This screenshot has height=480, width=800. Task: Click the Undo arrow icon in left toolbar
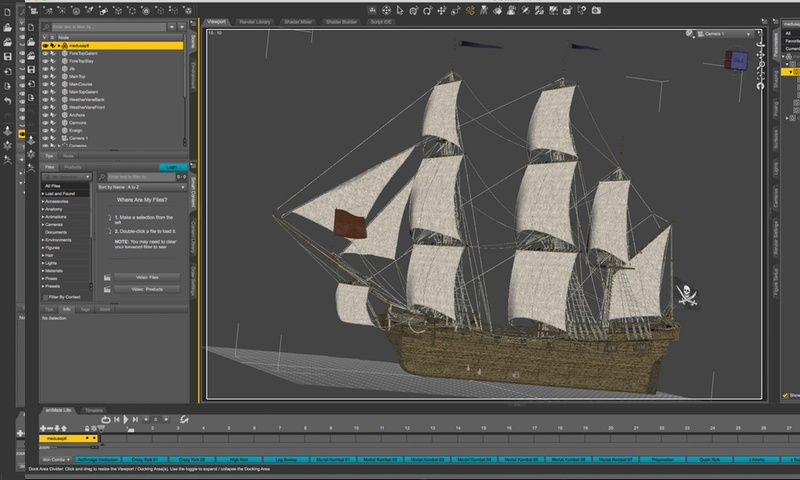[x=7, y=101]
